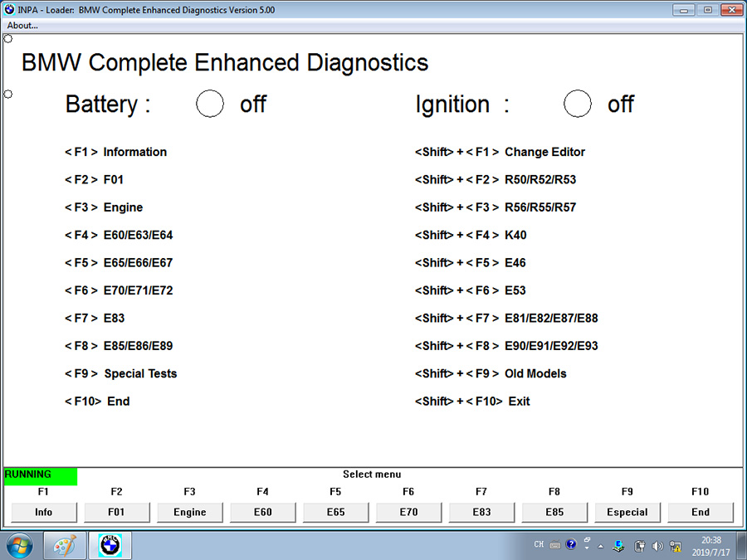Click the E70 button under F6
The width and height of the screenshot is (747, 560).
coord(408,513)
